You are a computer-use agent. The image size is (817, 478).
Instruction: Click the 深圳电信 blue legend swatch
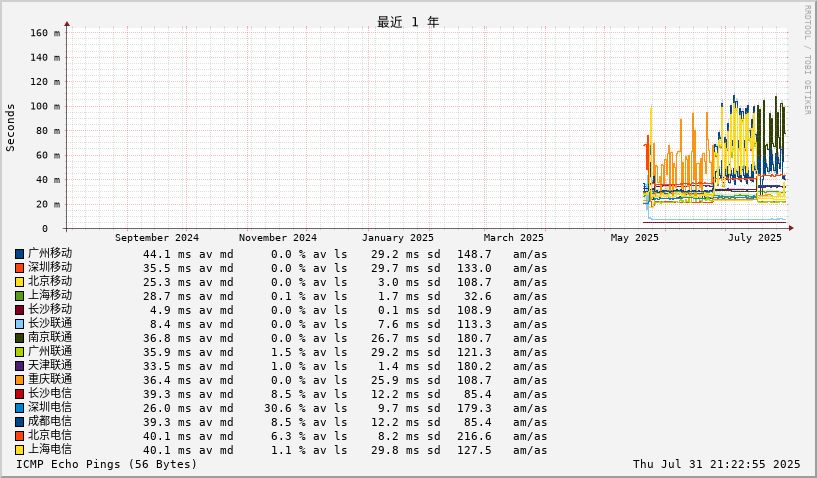click(19, 408)
